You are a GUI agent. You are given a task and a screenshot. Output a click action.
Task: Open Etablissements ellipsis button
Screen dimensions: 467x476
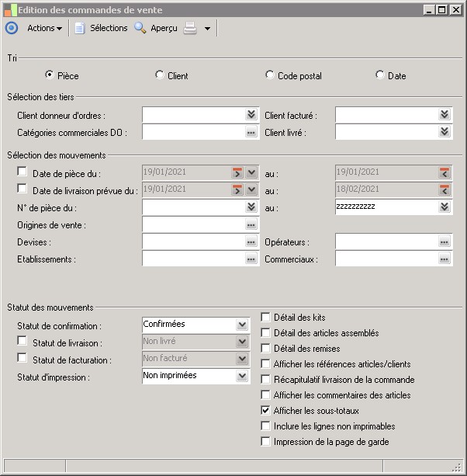pyautogui.click(x=251, y=259)
